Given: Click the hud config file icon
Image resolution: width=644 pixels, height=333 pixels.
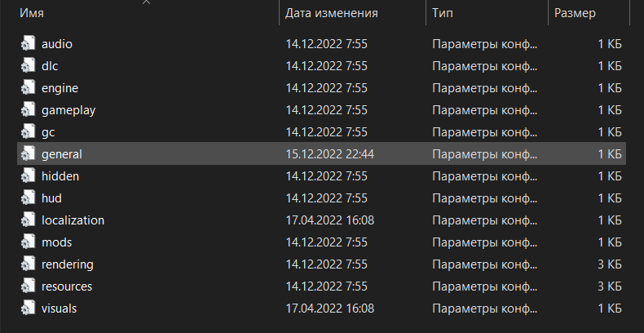Looking at the screenshot, I should [x=29, y=198].
